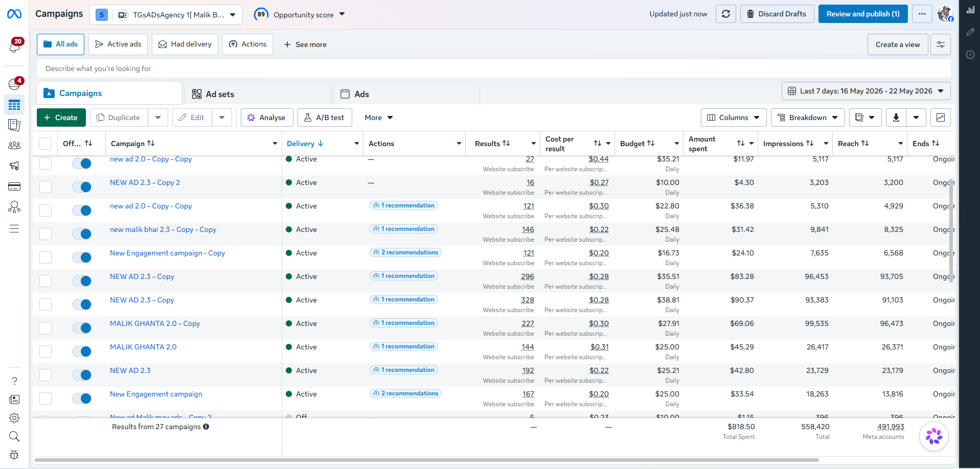Switch to the Ad sets tab
The width and height of the screenshot is (980, 469).
coord(257,94)
